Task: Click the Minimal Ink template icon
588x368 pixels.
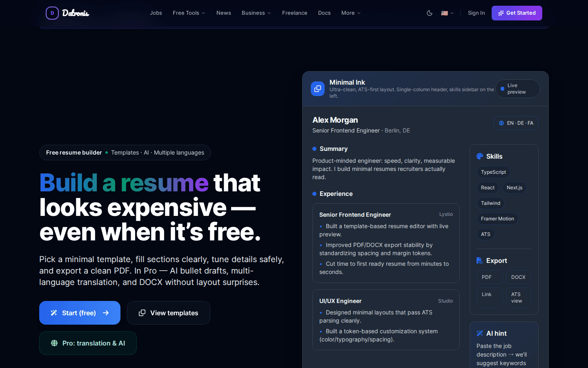Action: [x=318, y=89]
